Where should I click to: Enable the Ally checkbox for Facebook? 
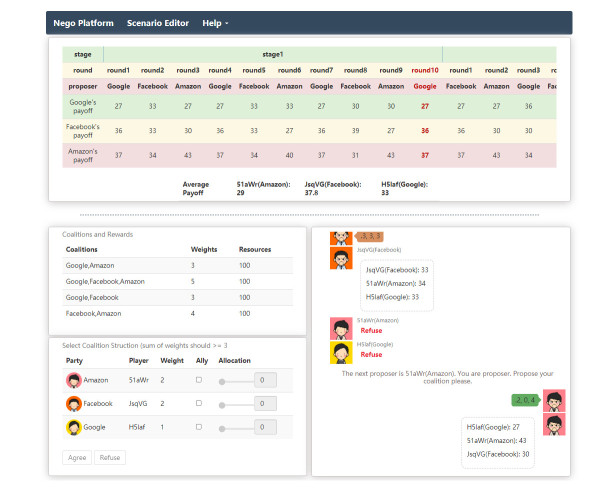click(x=199, y=404)
